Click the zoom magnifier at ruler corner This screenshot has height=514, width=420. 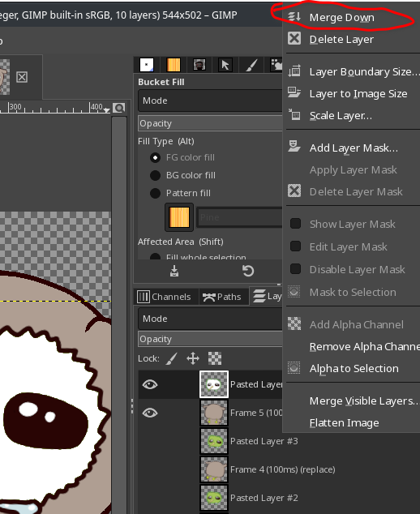click(118, 108)
